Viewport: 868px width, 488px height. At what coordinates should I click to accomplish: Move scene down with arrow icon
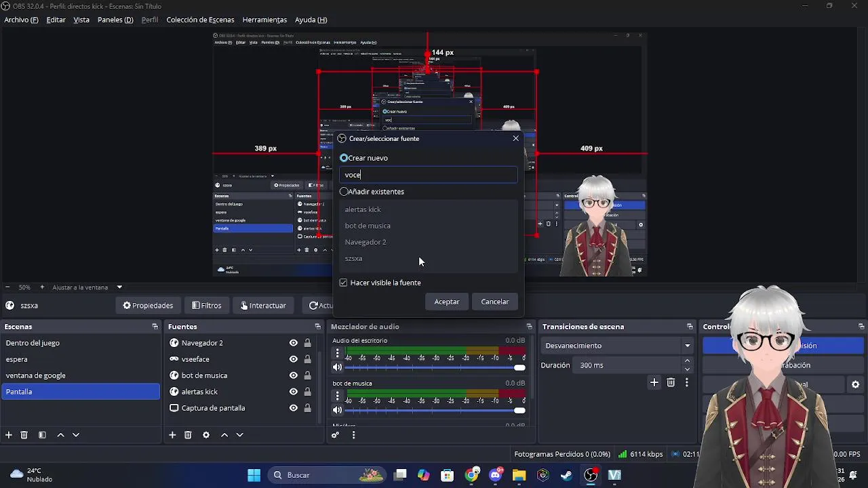point(76,435)
